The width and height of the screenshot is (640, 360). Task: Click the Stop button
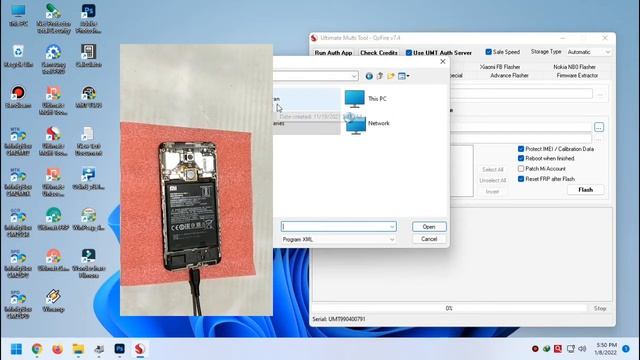600,309
